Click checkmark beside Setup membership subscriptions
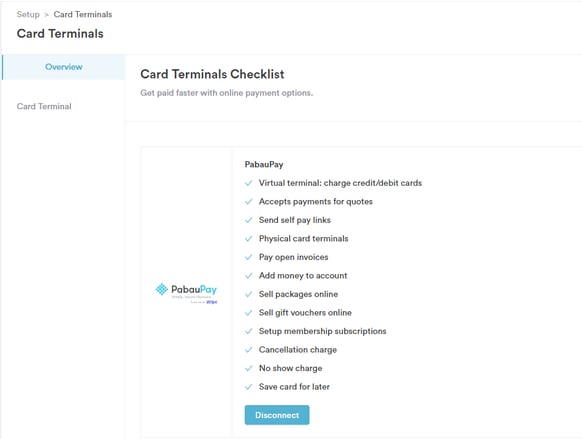This screenshot has height=439, width=582. [249, 331]
